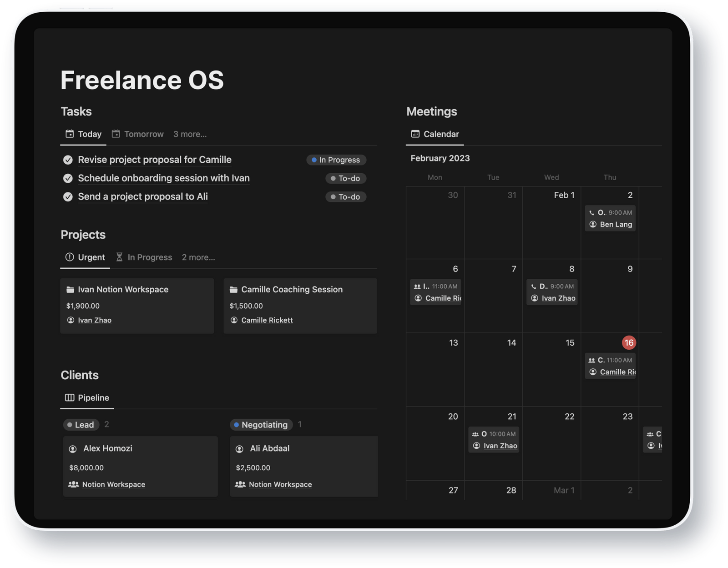
Task: Click the Today tab's calendar icon
Action: 70,133
